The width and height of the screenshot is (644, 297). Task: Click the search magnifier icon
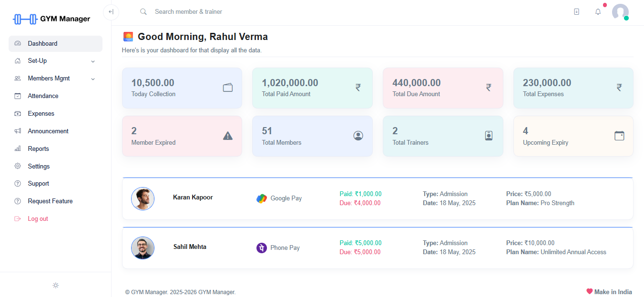143,12
